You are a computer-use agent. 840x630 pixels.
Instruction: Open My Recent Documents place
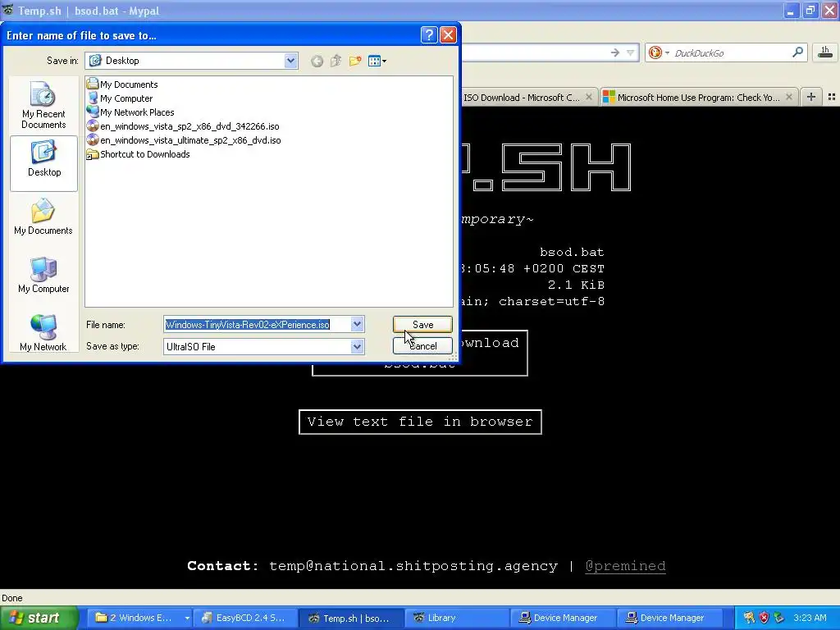tap(43, 106)
